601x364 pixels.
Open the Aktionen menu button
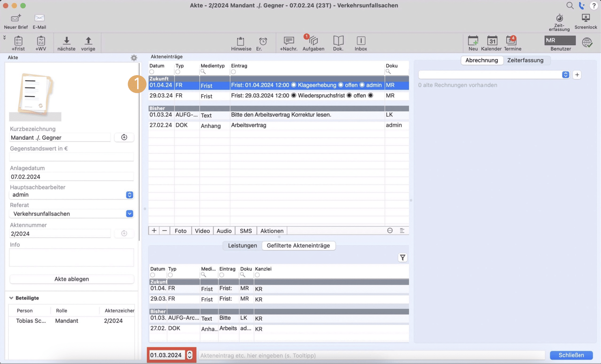click(272, 231)
